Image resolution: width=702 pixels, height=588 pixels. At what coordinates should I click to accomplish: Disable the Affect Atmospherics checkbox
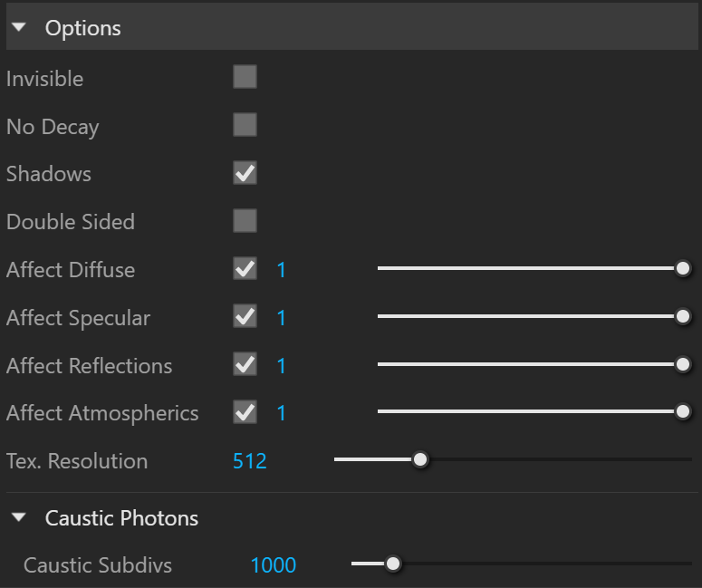click(x=245, y=412)
